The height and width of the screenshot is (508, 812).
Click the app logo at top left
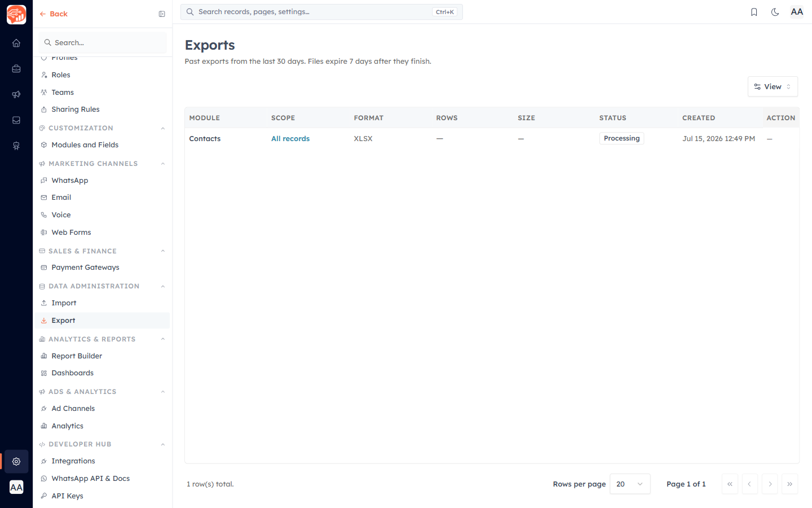pos(16,15)
